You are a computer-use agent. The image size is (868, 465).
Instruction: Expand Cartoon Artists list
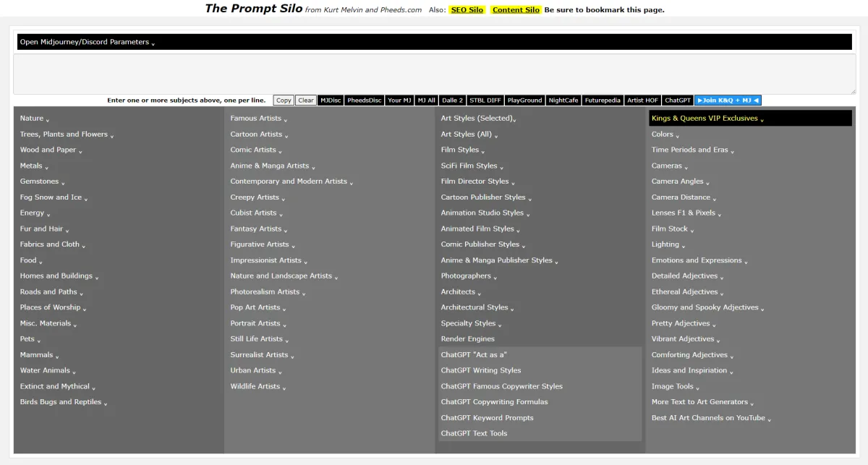[x=259, y=135]
